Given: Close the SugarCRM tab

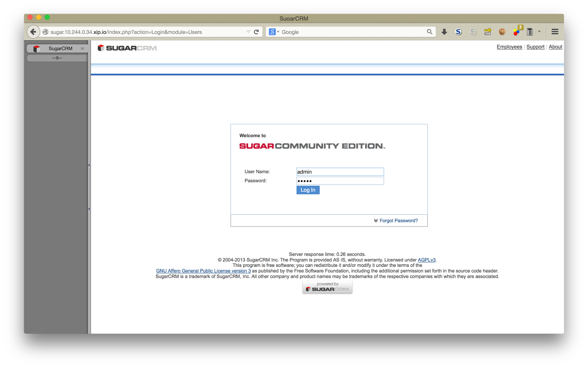Looking at the screenshot, I should [x=82, y=49].
